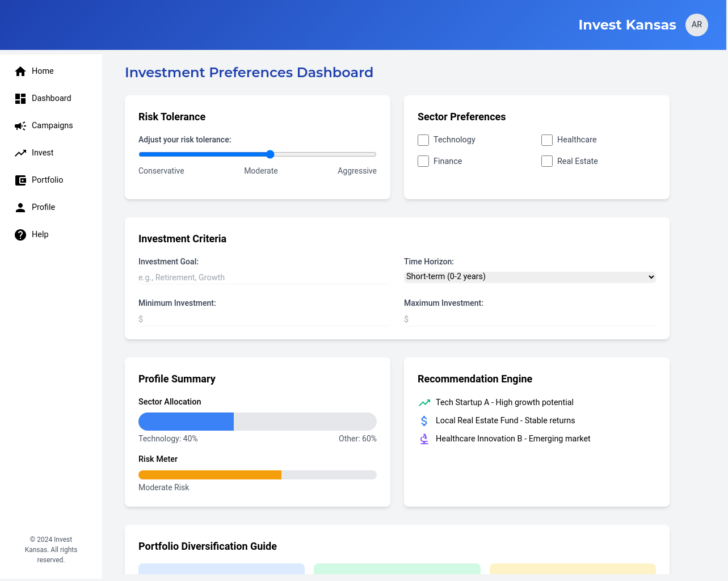The height and width of the screenshot is (581, 728).
Task: Enable the Technology sector checkbox
Action: (423, 140)
